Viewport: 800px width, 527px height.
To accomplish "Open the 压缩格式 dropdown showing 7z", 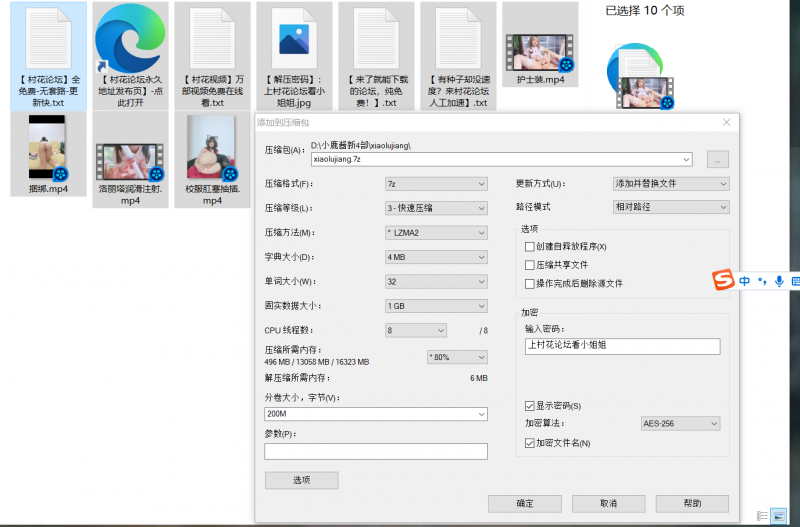I will [x=434, y=184].
